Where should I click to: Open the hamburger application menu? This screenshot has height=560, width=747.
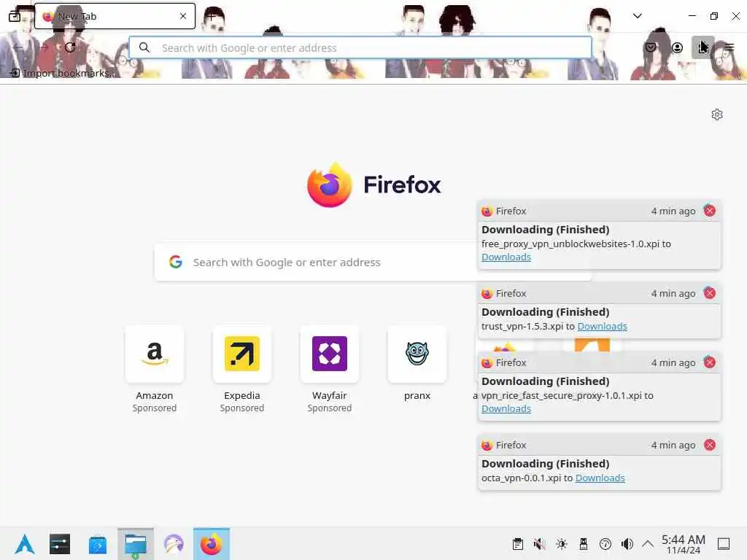tap(729, 47)
